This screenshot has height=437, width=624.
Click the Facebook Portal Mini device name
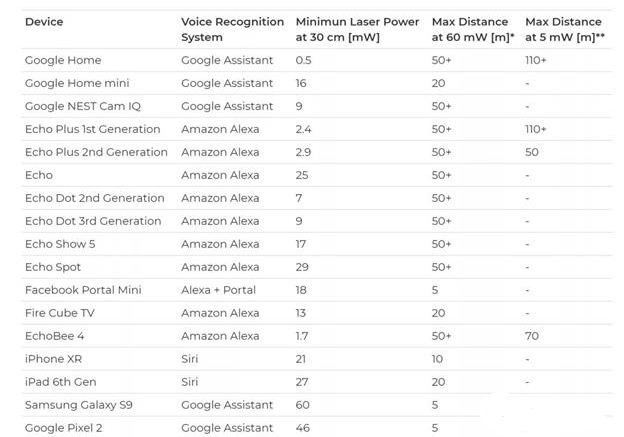coord(83,290)
